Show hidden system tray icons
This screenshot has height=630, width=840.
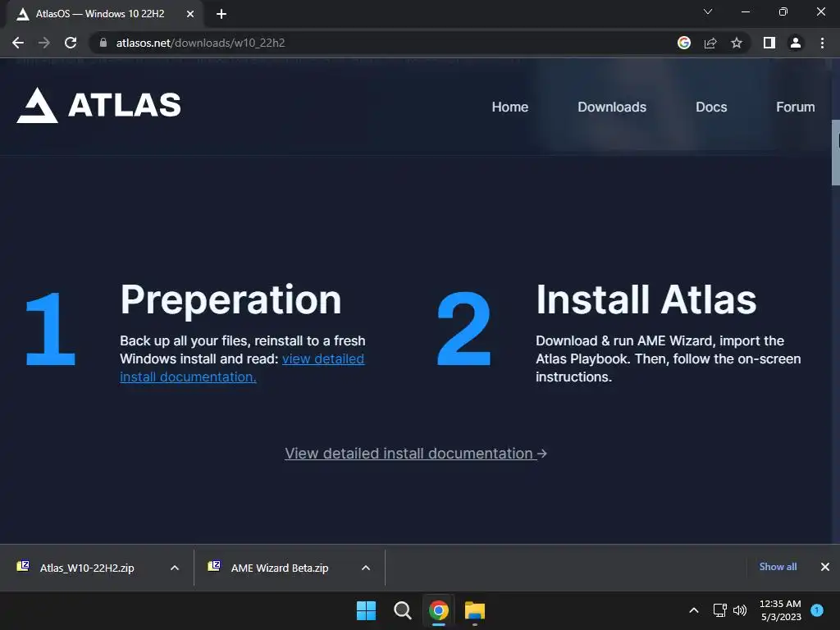click(x=694, y=610)
